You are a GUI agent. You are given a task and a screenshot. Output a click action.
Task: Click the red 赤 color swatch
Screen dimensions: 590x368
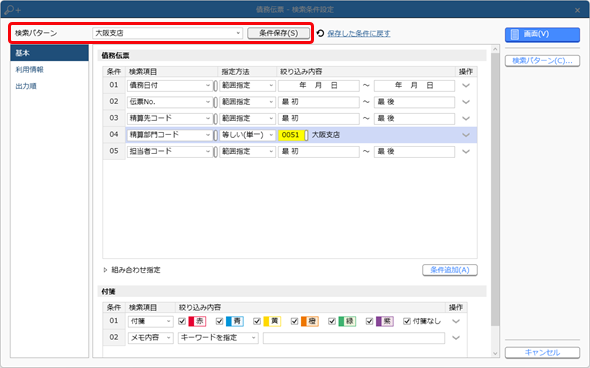pyautogui.click(x=197, y=321)
